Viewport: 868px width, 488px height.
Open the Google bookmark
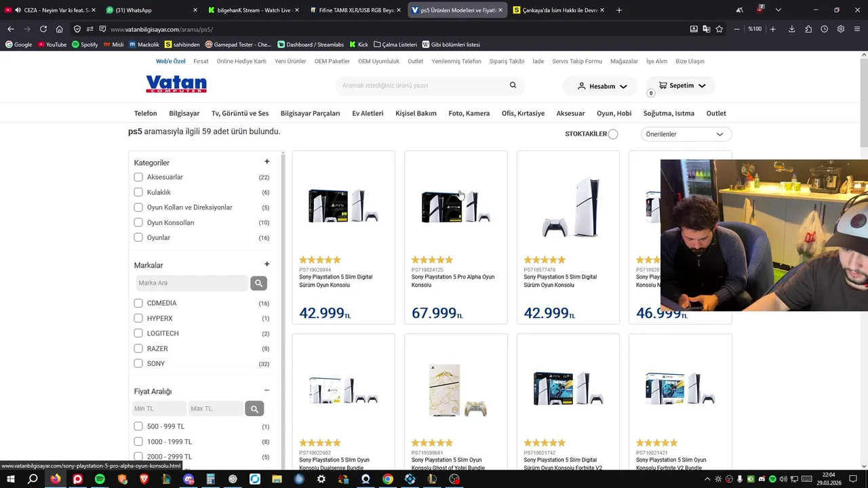18,45
